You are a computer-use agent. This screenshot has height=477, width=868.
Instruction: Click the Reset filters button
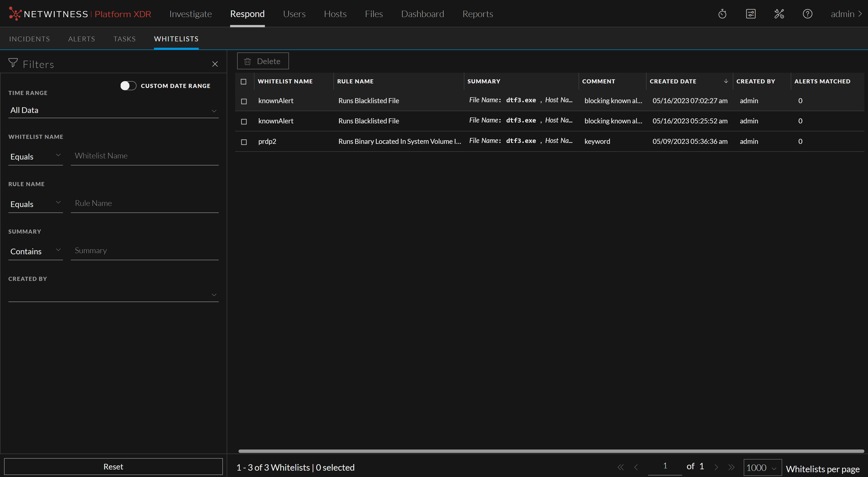point(113,467)
